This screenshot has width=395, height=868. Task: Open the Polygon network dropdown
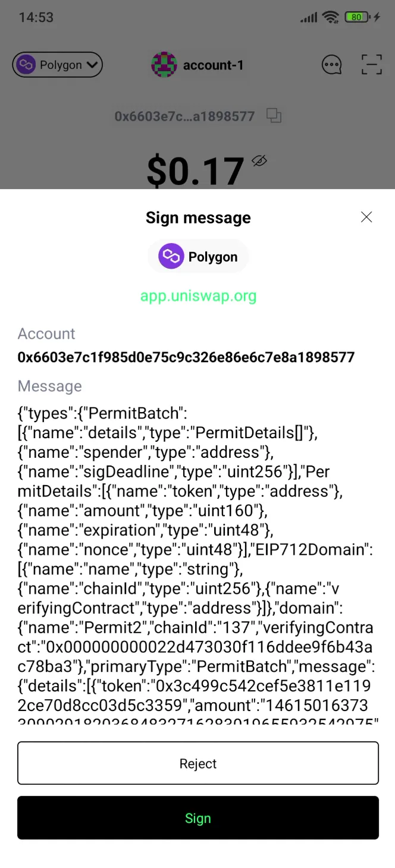[58, 65]
